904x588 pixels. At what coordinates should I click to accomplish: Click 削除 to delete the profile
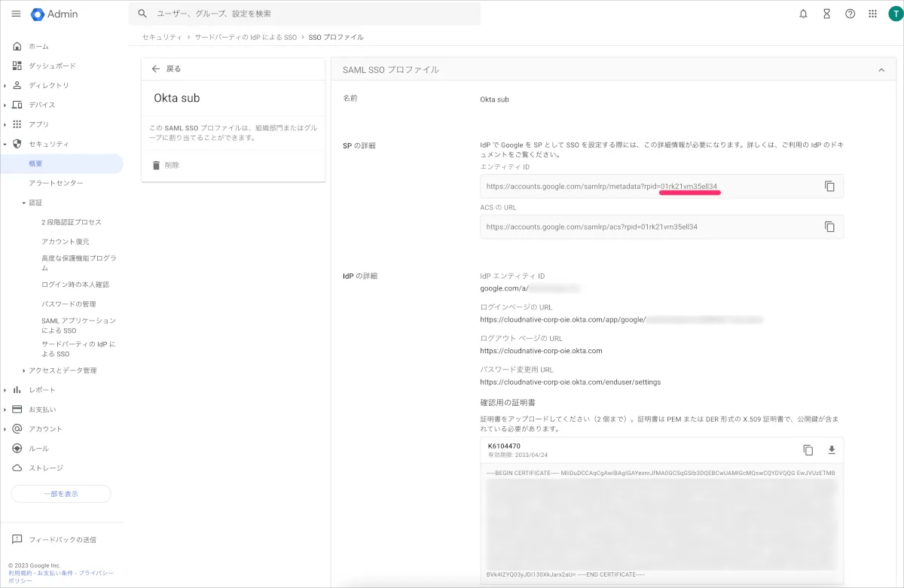point(172,165)
